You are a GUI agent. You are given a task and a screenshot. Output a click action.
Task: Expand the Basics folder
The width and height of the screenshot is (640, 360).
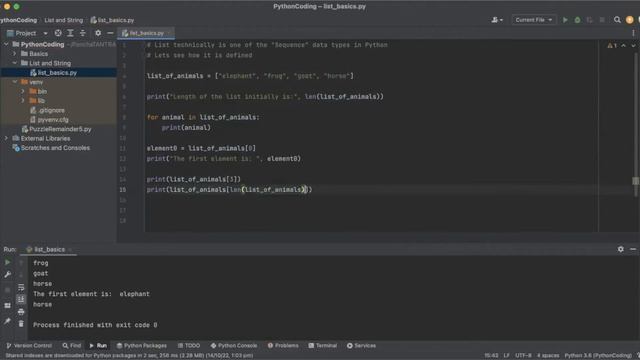point(15,53)
